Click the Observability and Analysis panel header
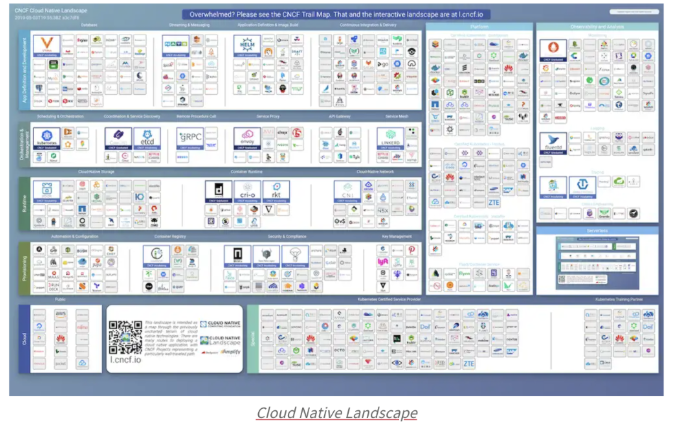The image size is (679, 432). click(x=597, y=26)
